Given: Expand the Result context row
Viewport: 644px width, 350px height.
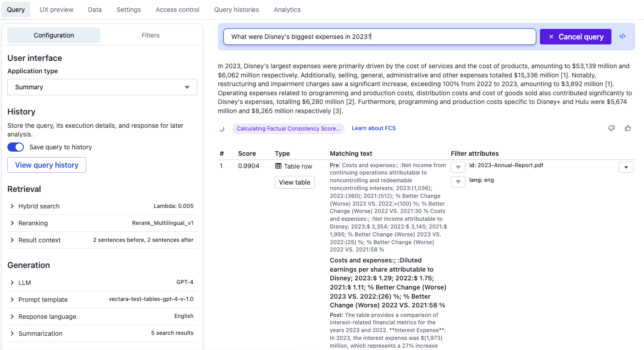Looking at the screenshot, I should click(x=39, y=240).
